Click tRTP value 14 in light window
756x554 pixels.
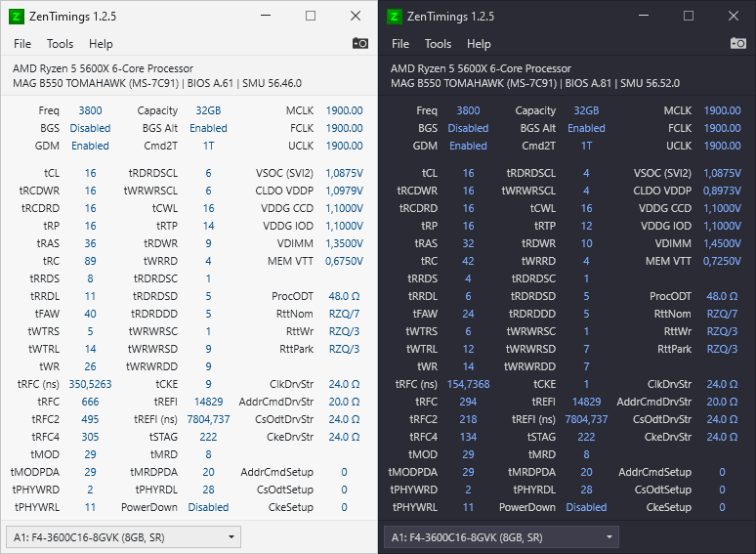[208, 226]
